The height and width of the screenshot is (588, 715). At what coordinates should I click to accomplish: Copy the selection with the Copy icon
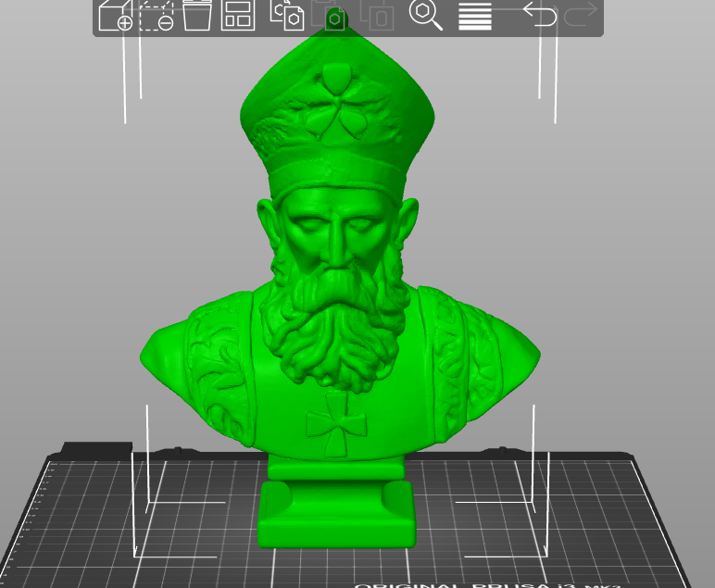(287, 15)
